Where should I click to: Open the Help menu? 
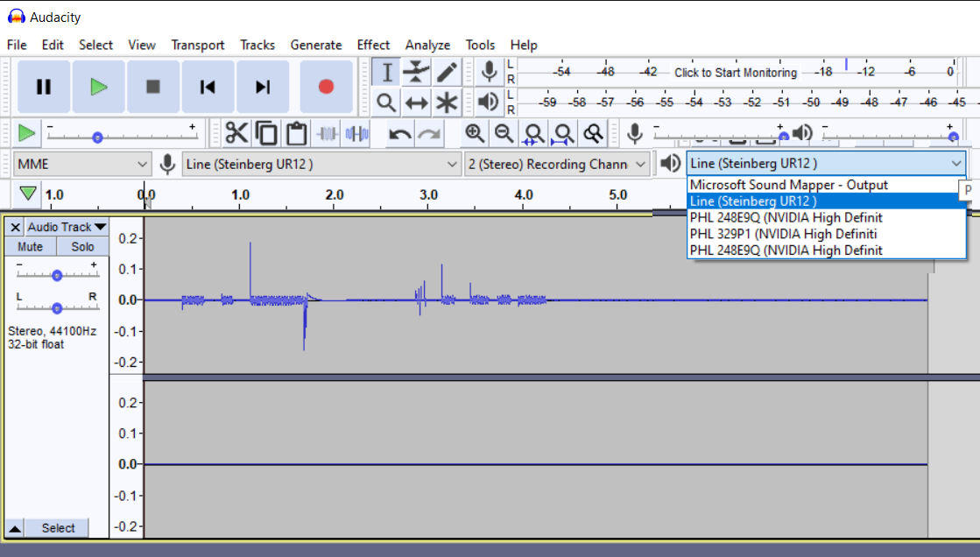coord(524,45)
